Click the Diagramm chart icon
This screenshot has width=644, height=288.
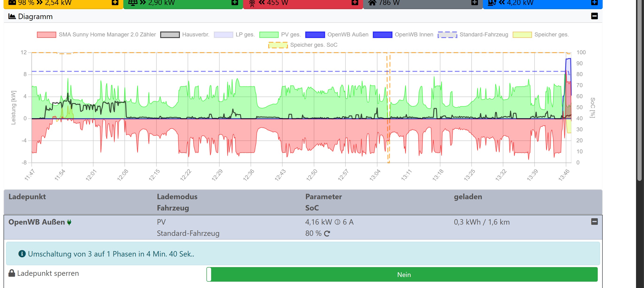(x=12, y=16)
